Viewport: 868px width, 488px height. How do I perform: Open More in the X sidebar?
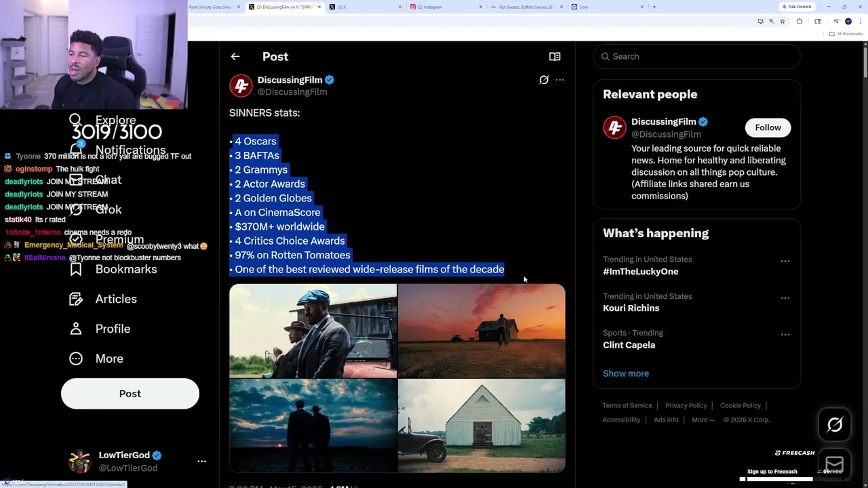(x=96, y=359)
